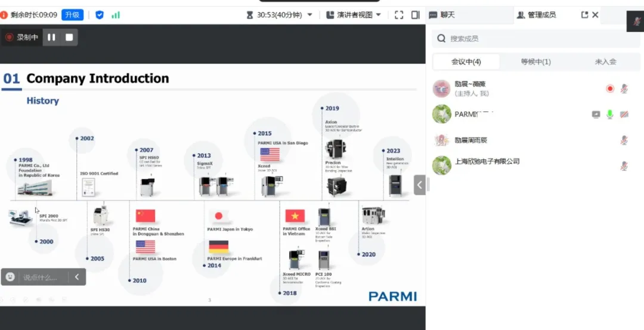Click the red remaining-time warning icon
This screenshot has width=644, height=330.
(4, 15)
